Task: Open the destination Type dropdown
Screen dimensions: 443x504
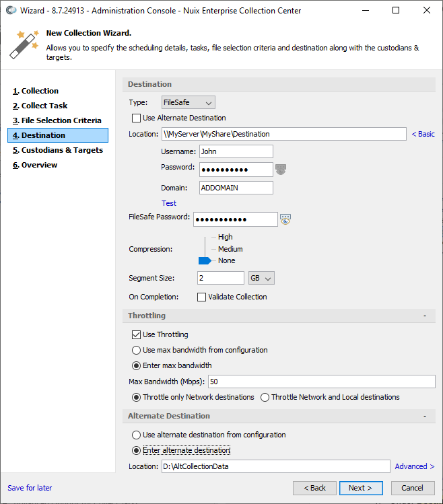Action: pos(189,102)
